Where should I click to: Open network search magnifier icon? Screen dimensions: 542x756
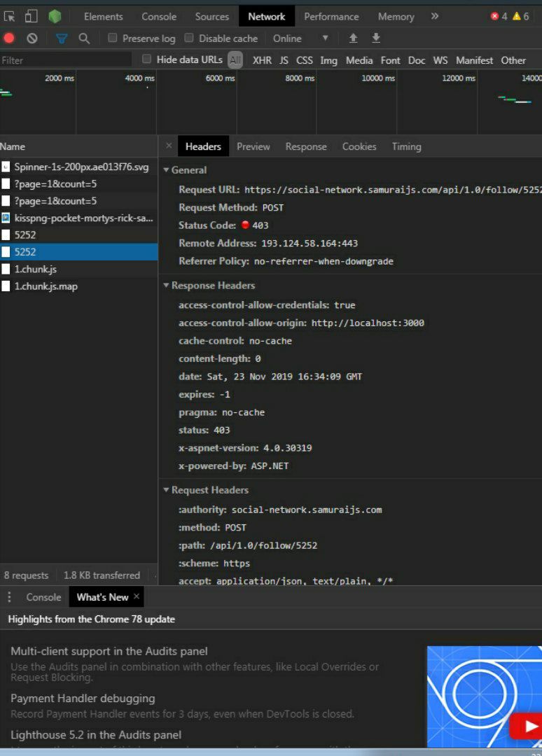pos(84,38)
